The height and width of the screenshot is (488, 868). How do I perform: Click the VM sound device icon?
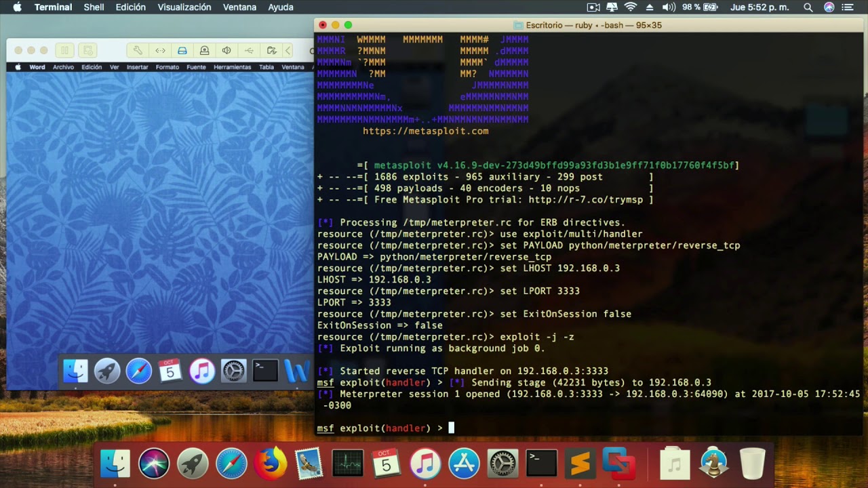226,50
